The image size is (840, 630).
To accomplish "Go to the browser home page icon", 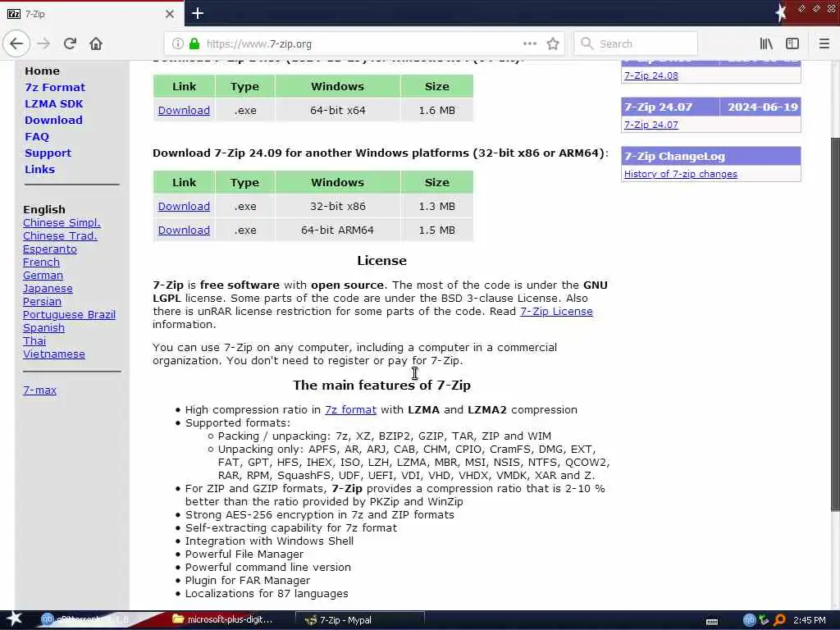I will (96, 44).
